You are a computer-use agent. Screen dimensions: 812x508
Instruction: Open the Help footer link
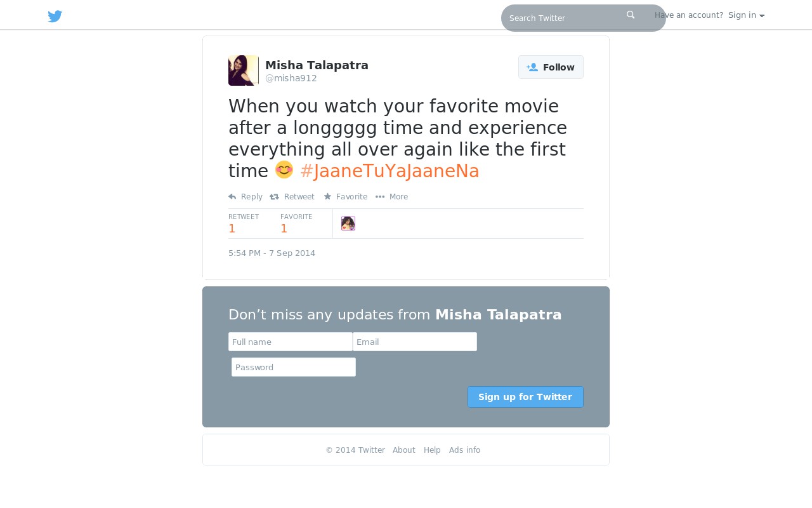[x=432, y=450]
